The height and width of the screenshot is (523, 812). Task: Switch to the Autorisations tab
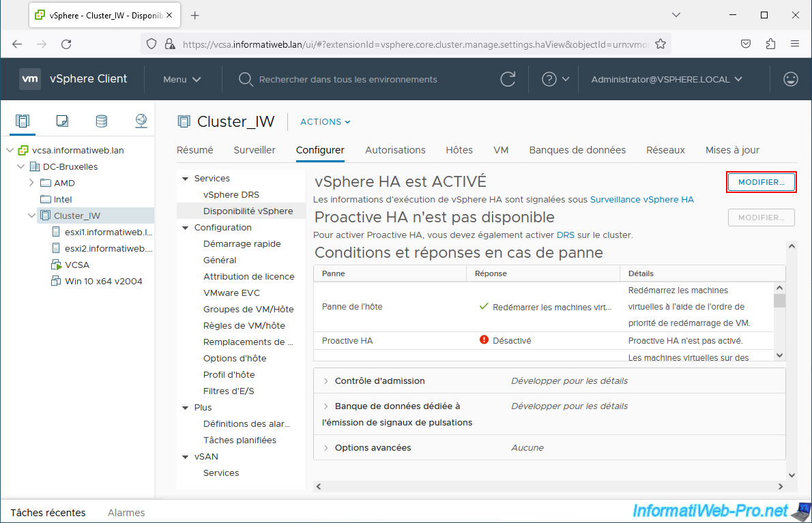point(395,150)
